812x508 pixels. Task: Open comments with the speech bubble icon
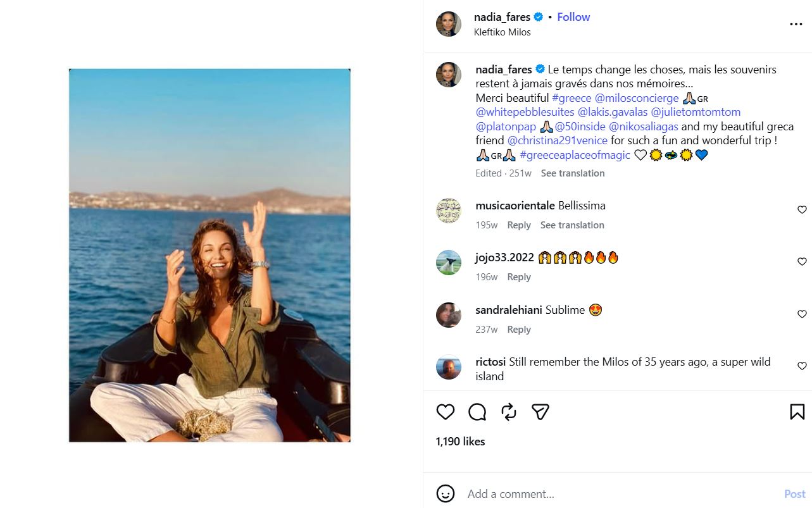pyautogui.click(x=477, y=411)
